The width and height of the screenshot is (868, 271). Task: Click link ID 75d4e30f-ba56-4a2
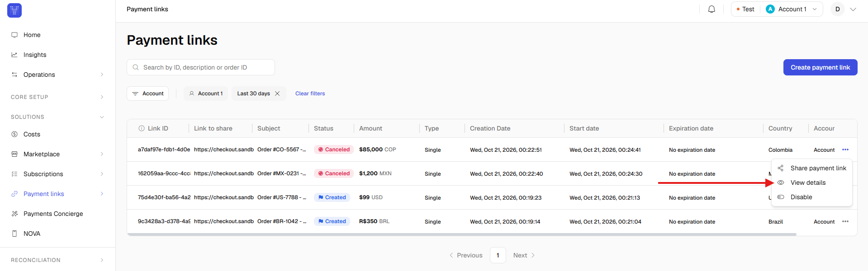coord(164,197)
